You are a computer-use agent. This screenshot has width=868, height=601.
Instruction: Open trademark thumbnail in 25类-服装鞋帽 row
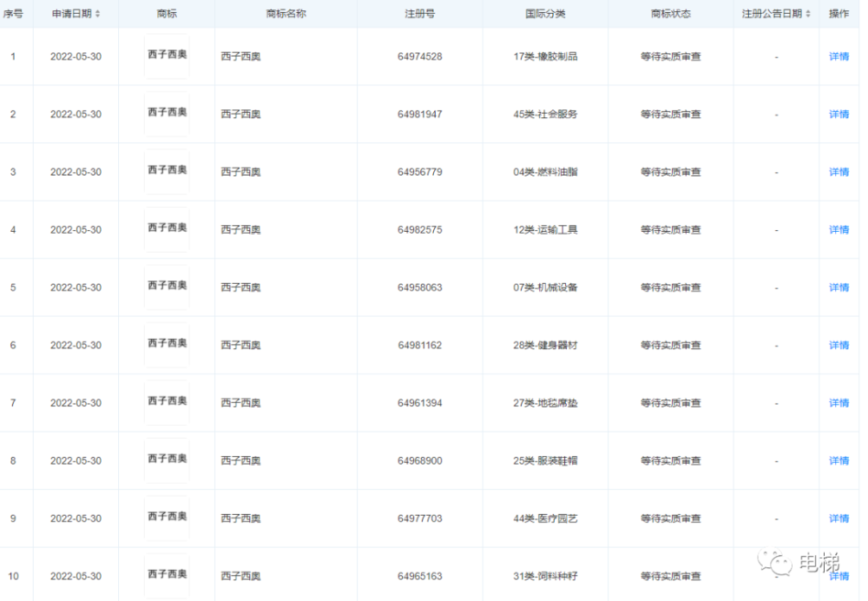(x=167, y=460)
